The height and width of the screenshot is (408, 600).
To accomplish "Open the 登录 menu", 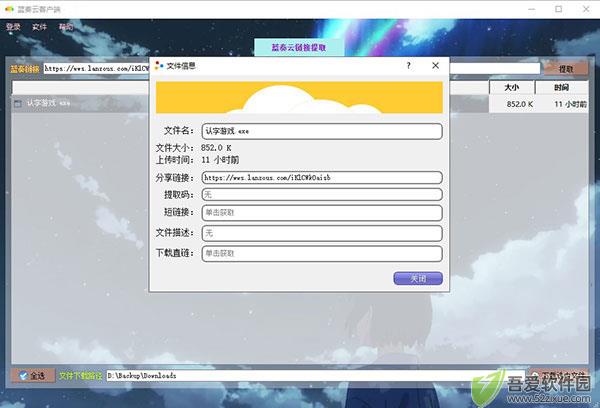I will pyautogui.click(x=13, y=27).
